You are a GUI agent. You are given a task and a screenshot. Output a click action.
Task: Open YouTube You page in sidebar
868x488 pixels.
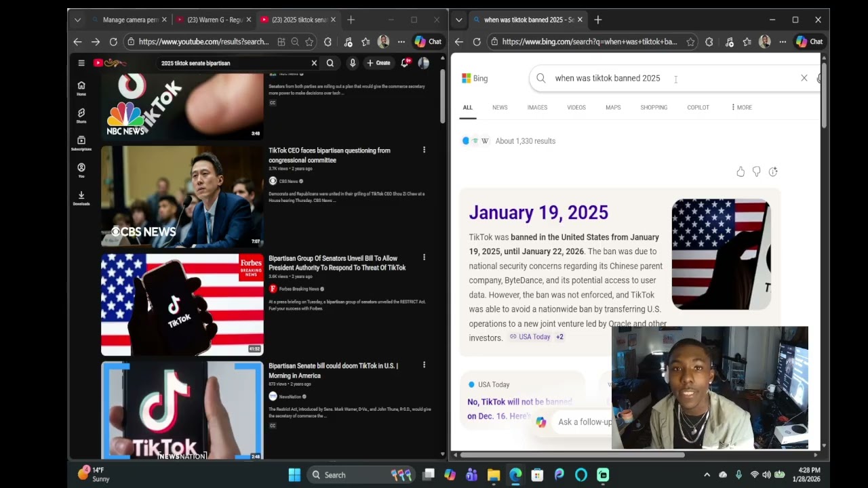click(x=81, y=170)
